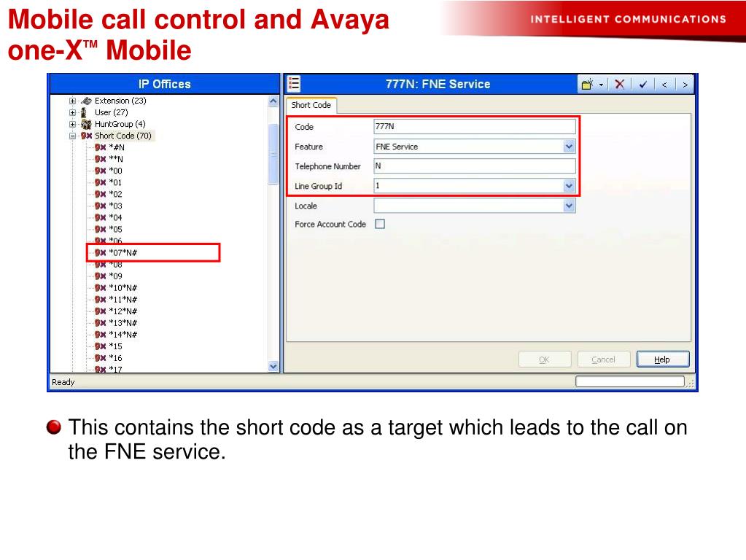Go to previous record with < button
Screen dimensions: 746x560
664,85
